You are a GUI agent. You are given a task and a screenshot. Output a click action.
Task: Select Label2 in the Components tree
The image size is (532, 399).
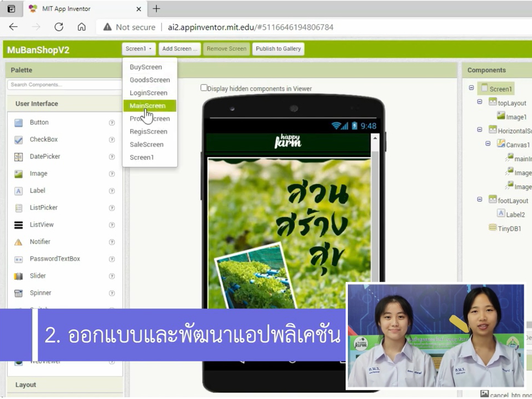click(x=515, y=215)
